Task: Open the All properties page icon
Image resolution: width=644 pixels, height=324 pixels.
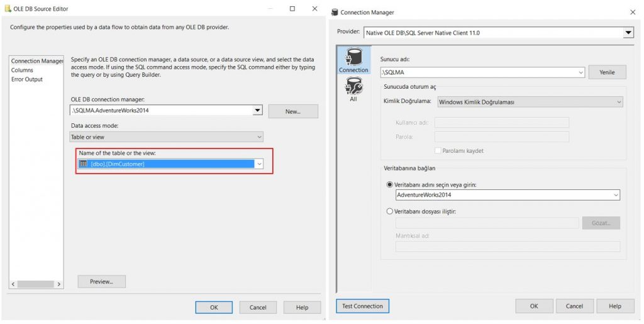Action: (353, 89)
